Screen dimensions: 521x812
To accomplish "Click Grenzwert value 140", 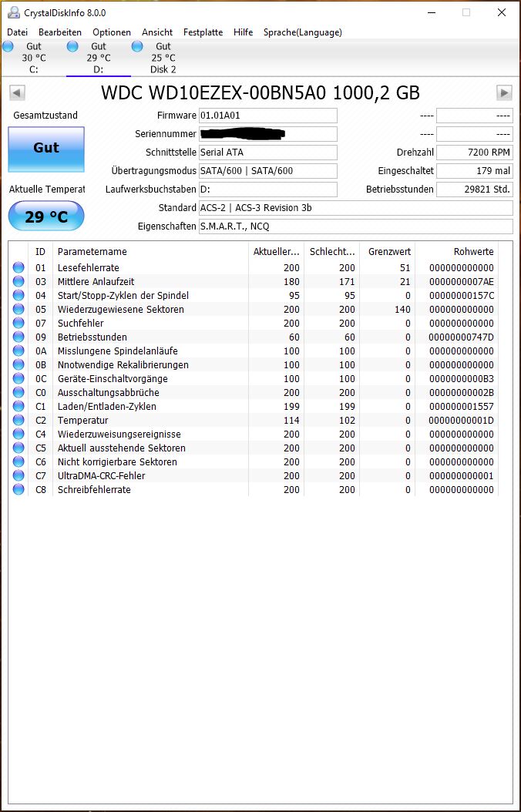I will coord(402,309).
